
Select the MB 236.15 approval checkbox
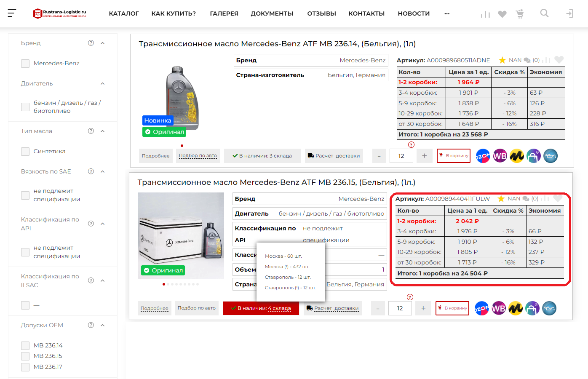pos(25,356)
